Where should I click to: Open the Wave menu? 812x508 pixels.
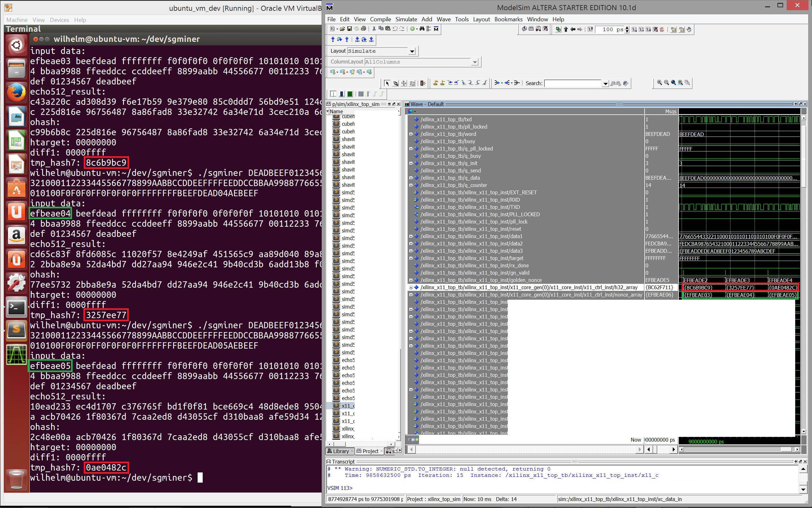[x=443, y=19]
